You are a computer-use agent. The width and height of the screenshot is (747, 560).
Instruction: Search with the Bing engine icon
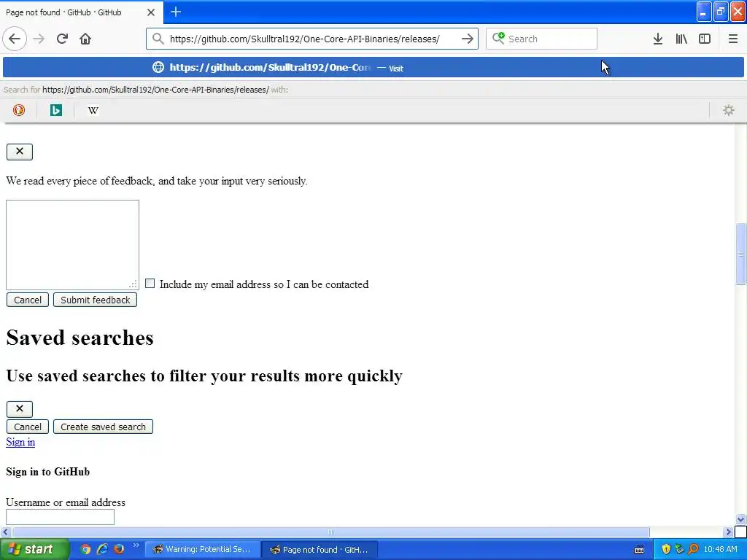pyautogui.click(x=56, y=111)
